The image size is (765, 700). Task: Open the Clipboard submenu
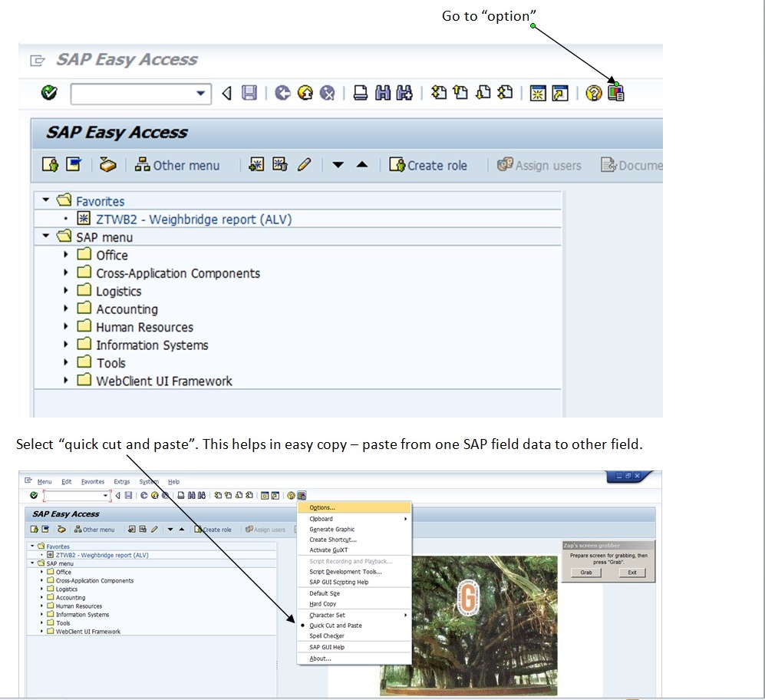[354, 519]
